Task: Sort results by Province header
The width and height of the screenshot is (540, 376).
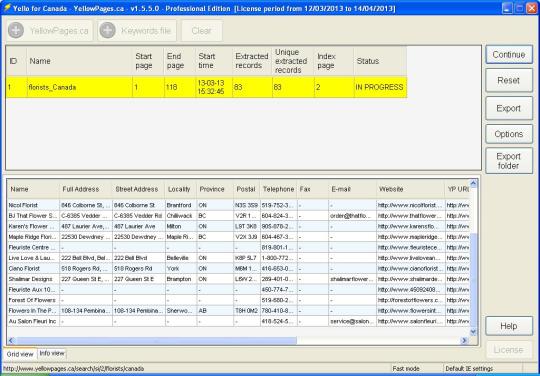Action: [215, 189]
